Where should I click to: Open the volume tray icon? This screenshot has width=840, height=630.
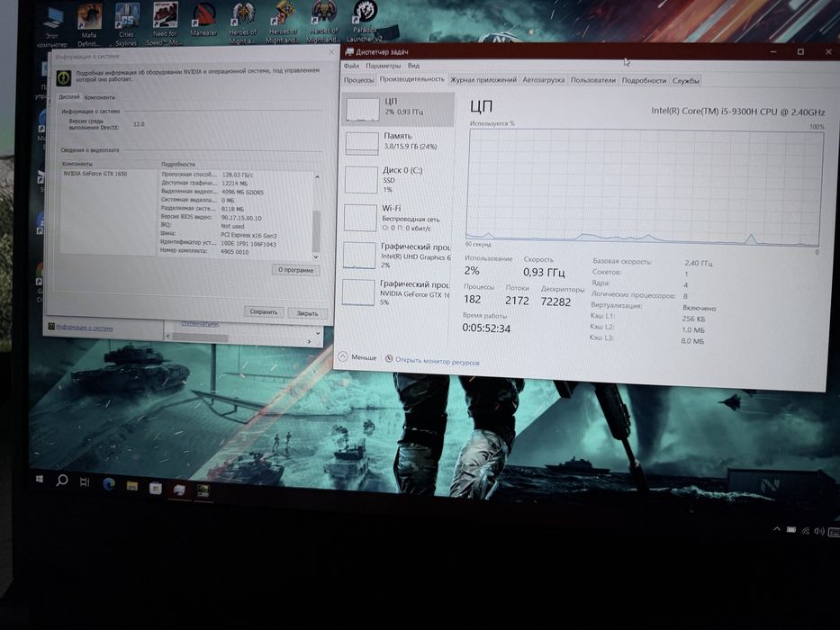pos(819,531)
